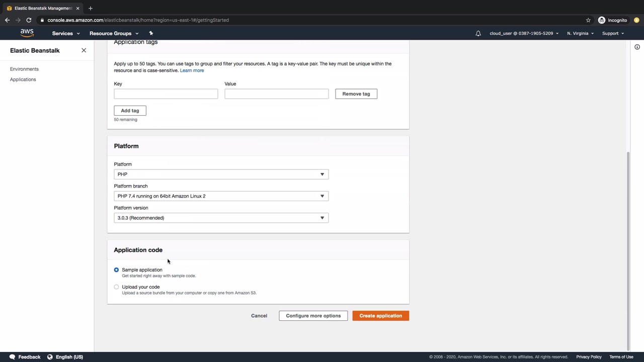
Task: Choose the Upload your code option
Action: 116,287
